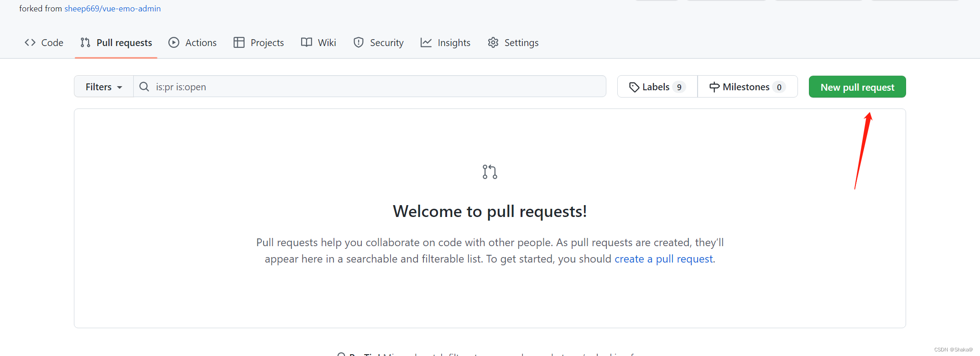The width and height of the screenshot is (980, 356).
Task: Expand the Filters dropdown
Action: [x=104, y=87]
